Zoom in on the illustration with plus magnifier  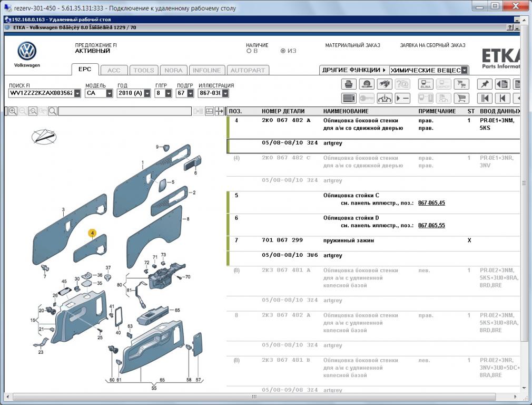[13, 111]
